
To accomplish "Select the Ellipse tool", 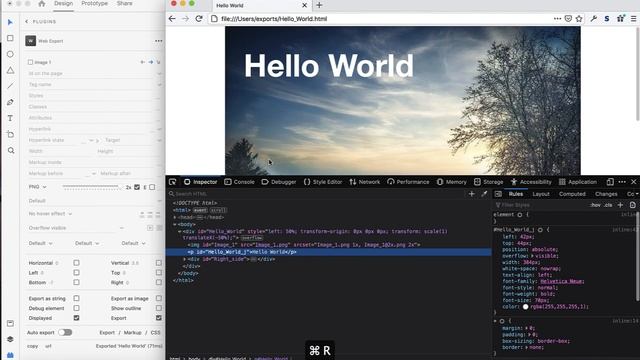I will 10,54.
